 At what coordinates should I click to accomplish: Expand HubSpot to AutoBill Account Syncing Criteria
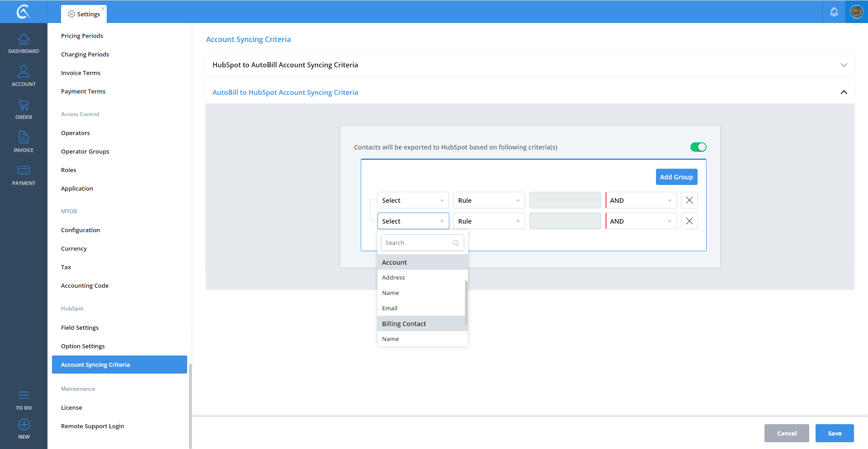point(843,65)
